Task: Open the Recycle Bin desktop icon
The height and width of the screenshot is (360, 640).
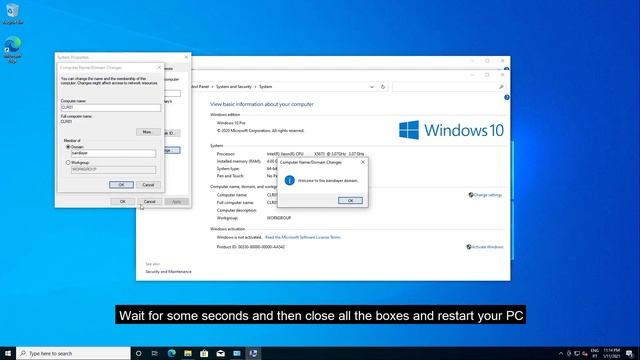Action: 13,13
